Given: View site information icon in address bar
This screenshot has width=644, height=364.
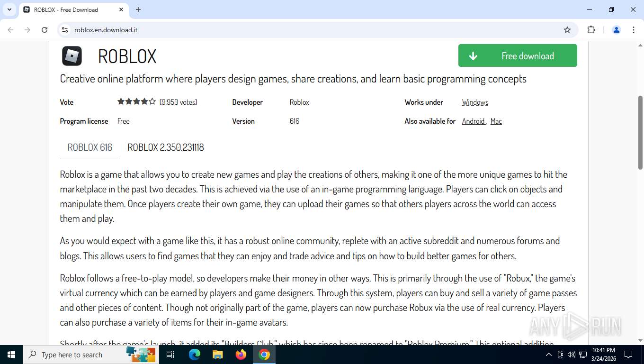Looking at the screenshot, I should click(65, 30).
